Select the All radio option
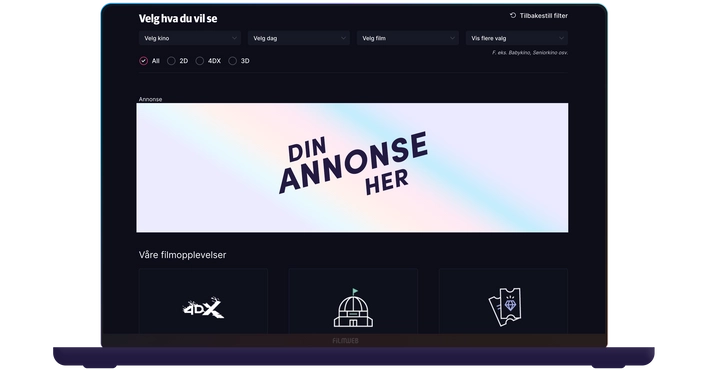This screenshot has width=704, height=370. (x=144, y=61)
